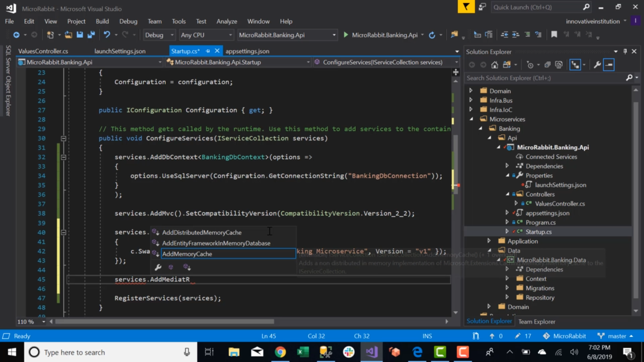Switch to ValuesController.cs tab
This screenshot has width=644, height=362.
coord(43,51)
